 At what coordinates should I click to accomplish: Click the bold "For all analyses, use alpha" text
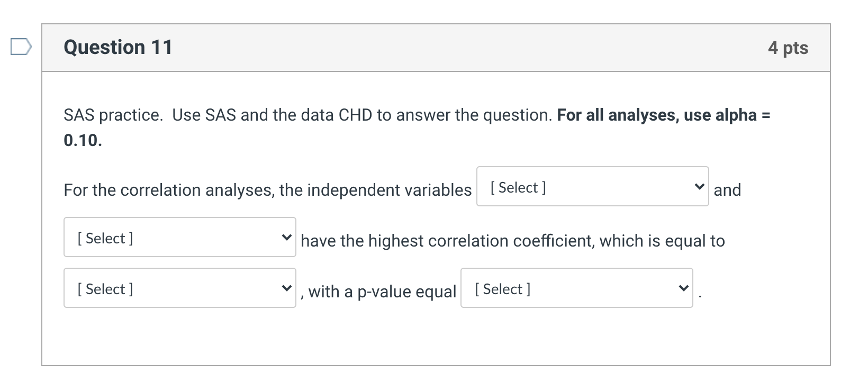pyautogui.click(x=656, y=115)
